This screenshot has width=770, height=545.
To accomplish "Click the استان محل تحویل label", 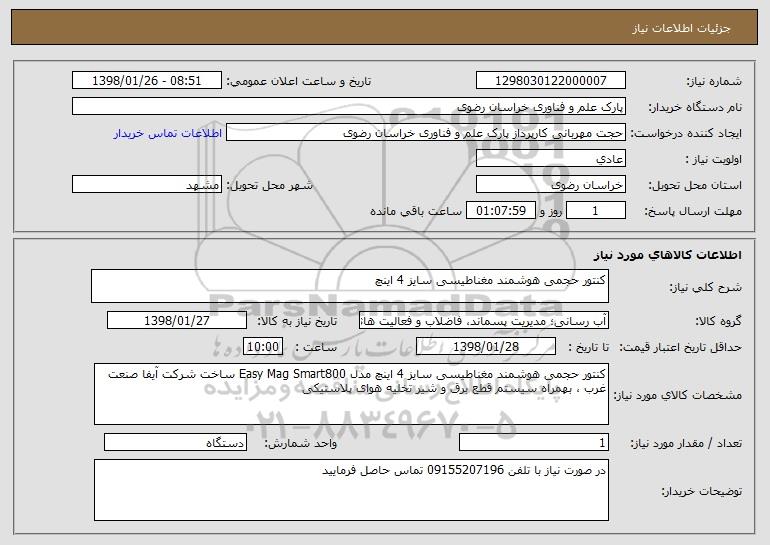I will [695, 186].
